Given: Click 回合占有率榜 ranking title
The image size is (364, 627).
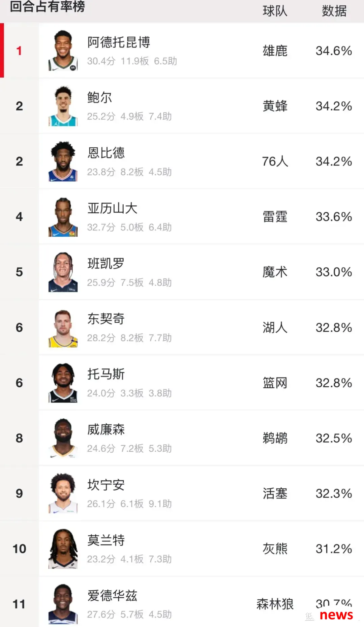Looking at the screenshot, I should (x=47, y=6).
